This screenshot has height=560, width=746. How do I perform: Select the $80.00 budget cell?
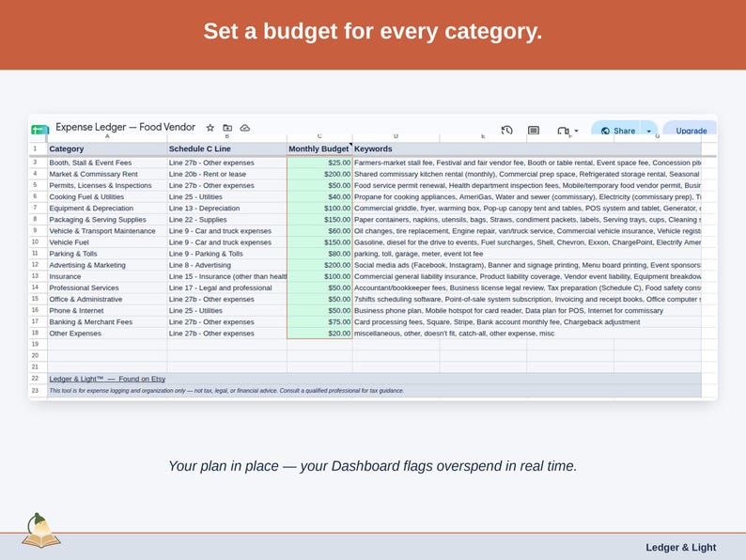(319, 254)
